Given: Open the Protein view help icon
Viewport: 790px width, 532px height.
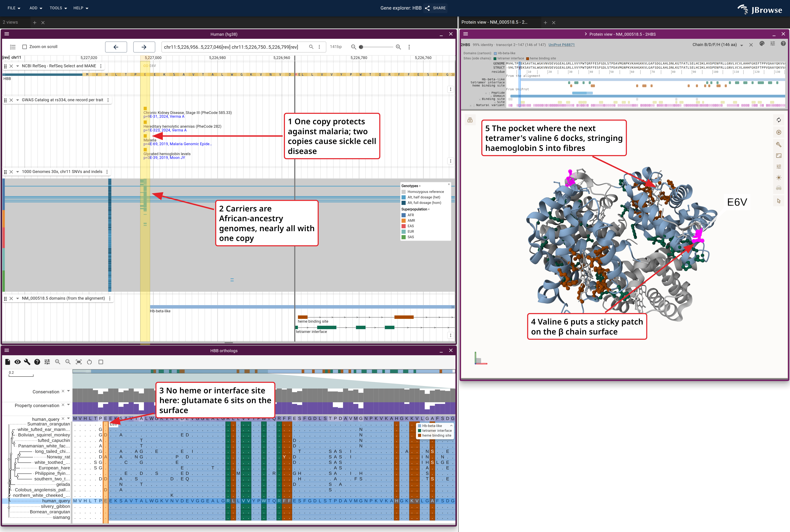Looking at the screenshot, I should pyautogui.click(x=783, y=44).
